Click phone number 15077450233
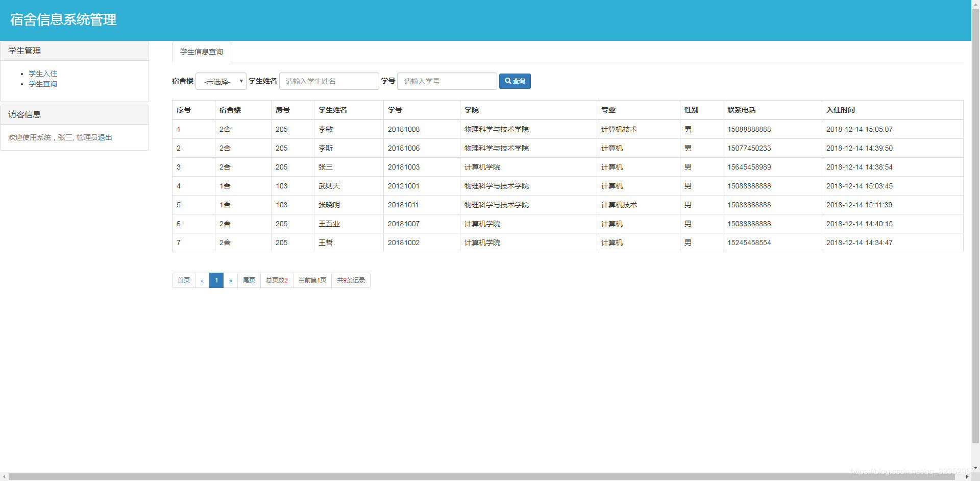The image size is (980, 481). (x=749, y=148)
